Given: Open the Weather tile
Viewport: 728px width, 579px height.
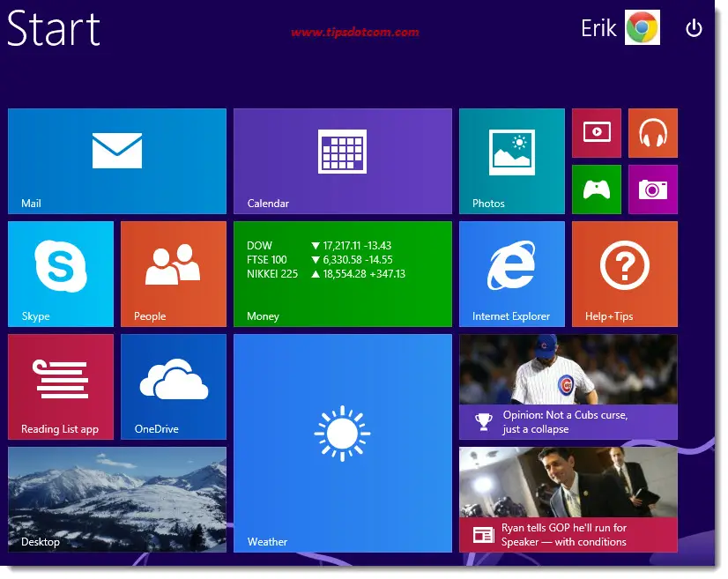Looking at the screenshot, I should coord(343,443).
